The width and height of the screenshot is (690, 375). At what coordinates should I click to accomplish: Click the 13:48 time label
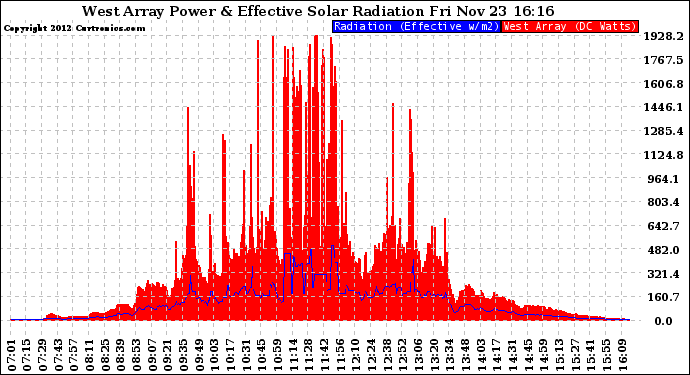tap(466, 355)
